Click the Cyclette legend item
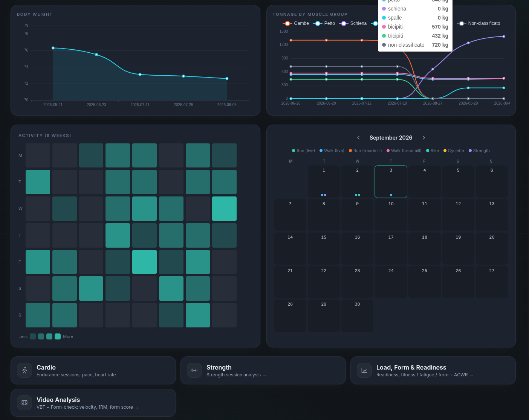The height and width of the screenshot is (420, 529). [x=454, y=151]
